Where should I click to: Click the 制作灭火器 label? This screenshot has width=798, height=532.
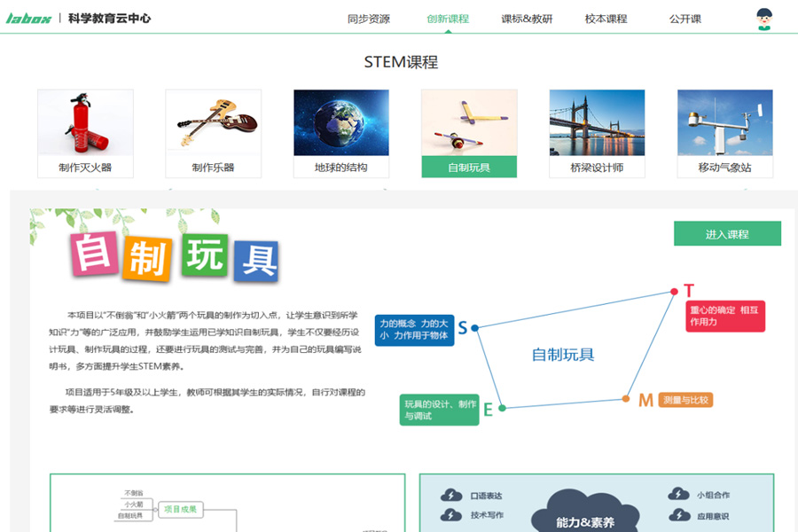85,167
